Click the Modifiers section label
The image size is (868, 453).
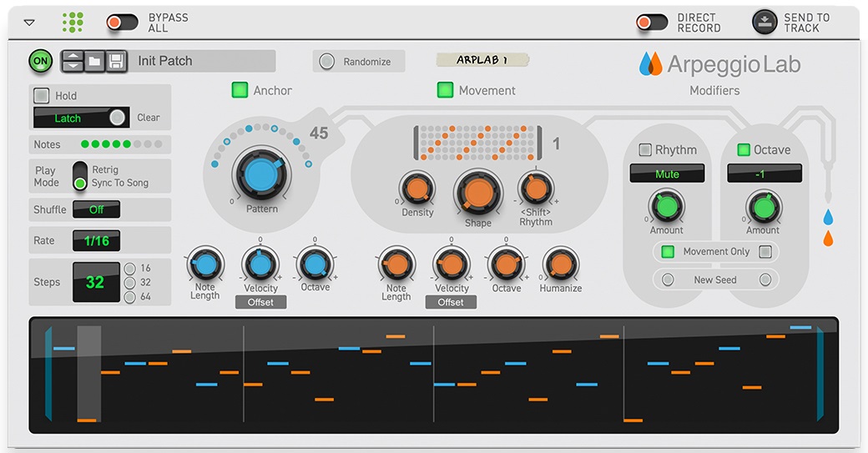click(x=714, y=90)
